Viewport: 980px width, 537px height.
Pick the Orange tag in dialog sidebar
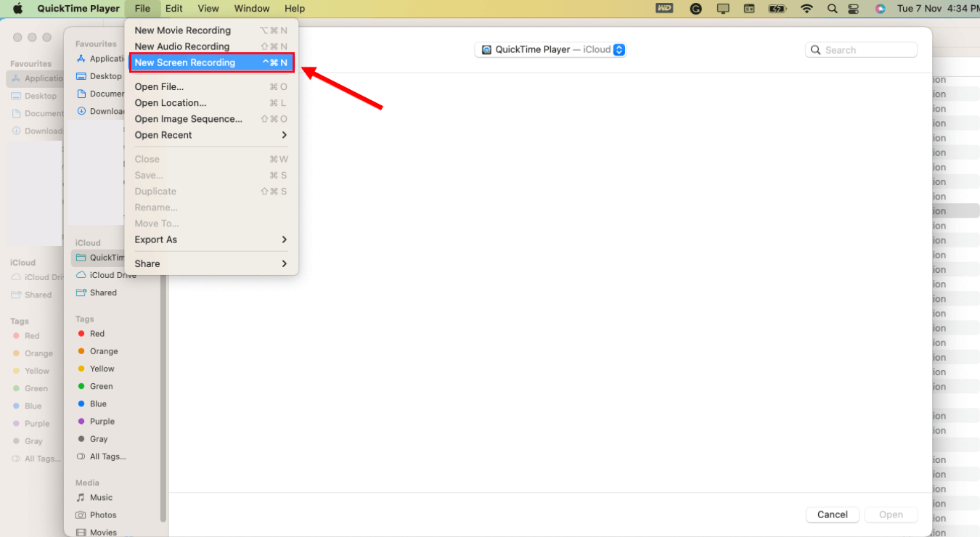pyautogui.click(x=97, y=351)
